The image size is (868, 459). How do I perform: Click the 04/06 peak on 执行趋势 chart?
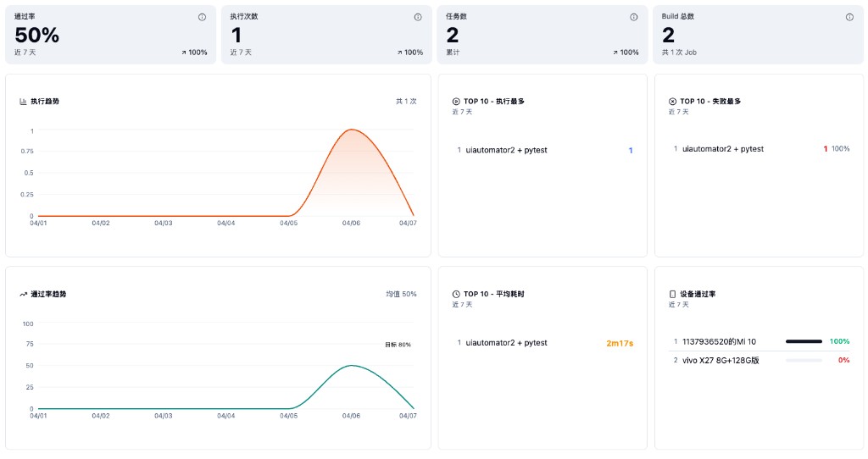click(352, 130)
